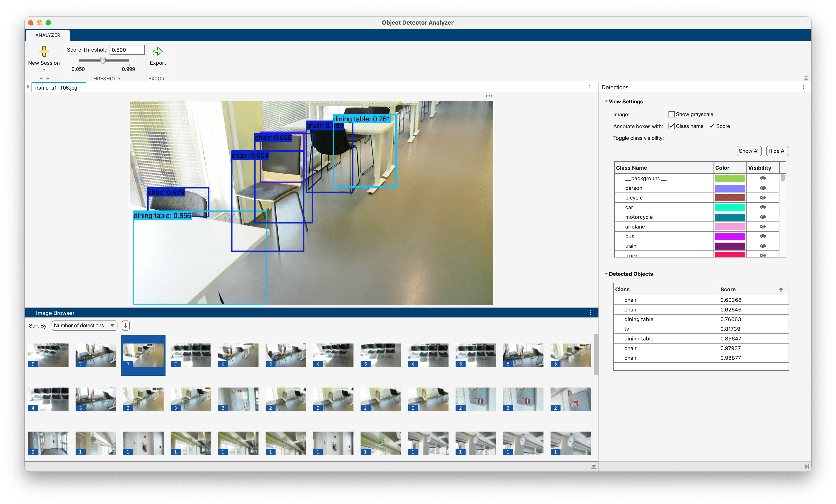Open the image display ellipsis options
This screenshot has height=504, width=836.
coord(489,96)
